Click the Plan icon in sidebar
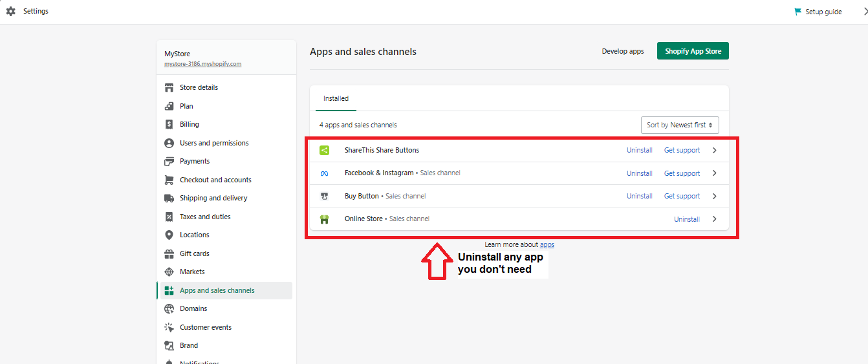868x364 pixels. tap(169, 106)
